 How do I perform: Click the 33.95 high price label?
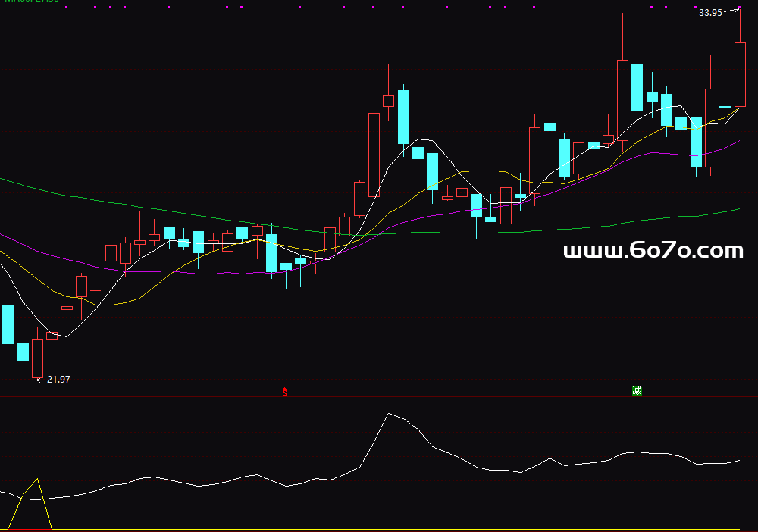point(710,13)
